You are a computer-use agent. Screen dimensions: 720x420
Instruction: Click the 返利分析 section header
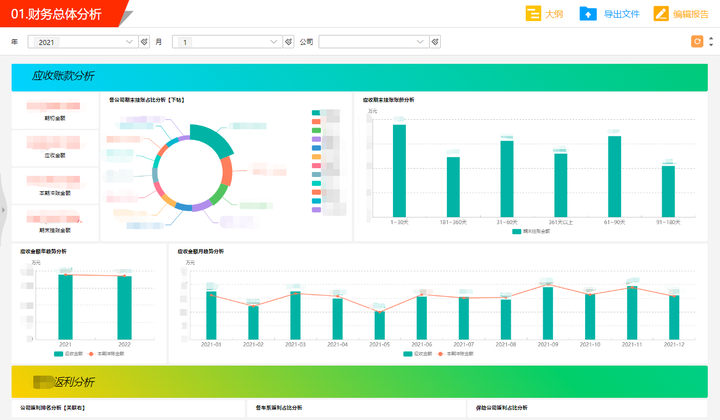(x=360, y=382)
